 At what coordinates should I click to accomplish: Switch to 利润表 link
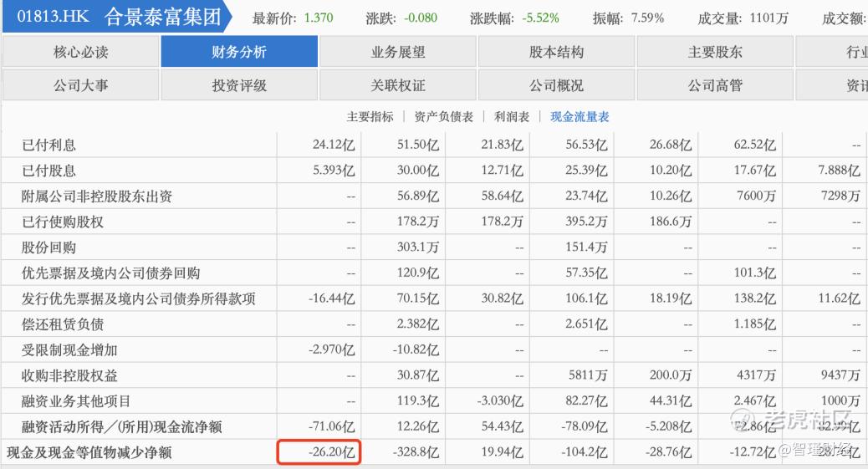(512, 117)
